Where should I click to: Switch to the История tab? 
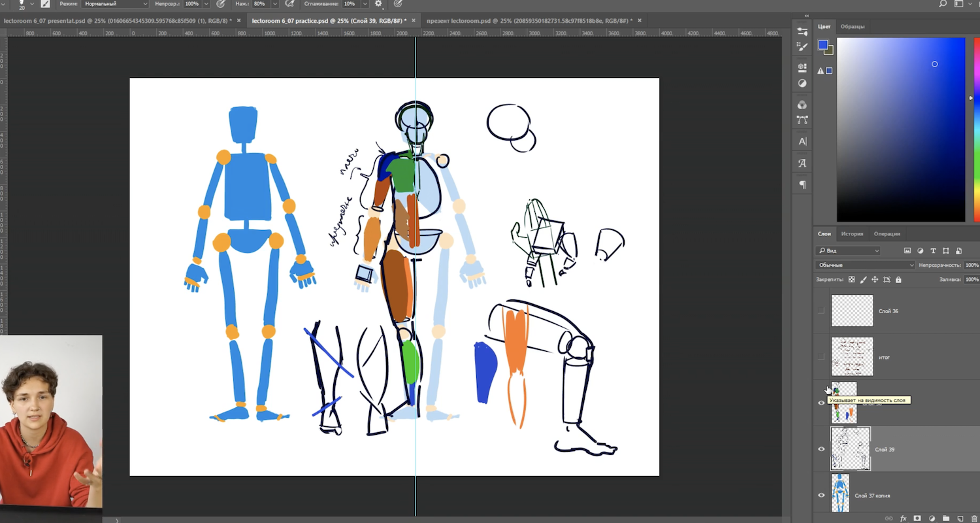tap(852, 233)
